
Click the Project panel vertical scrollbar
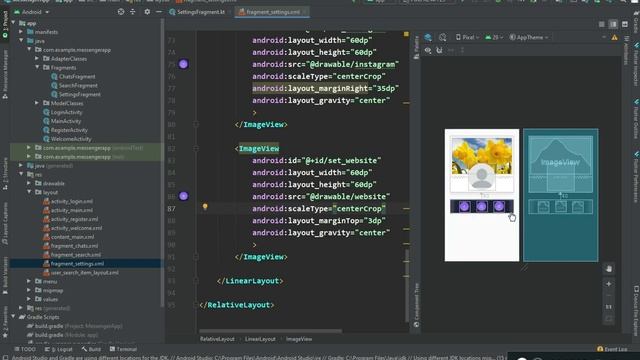[x=162, y=163]
